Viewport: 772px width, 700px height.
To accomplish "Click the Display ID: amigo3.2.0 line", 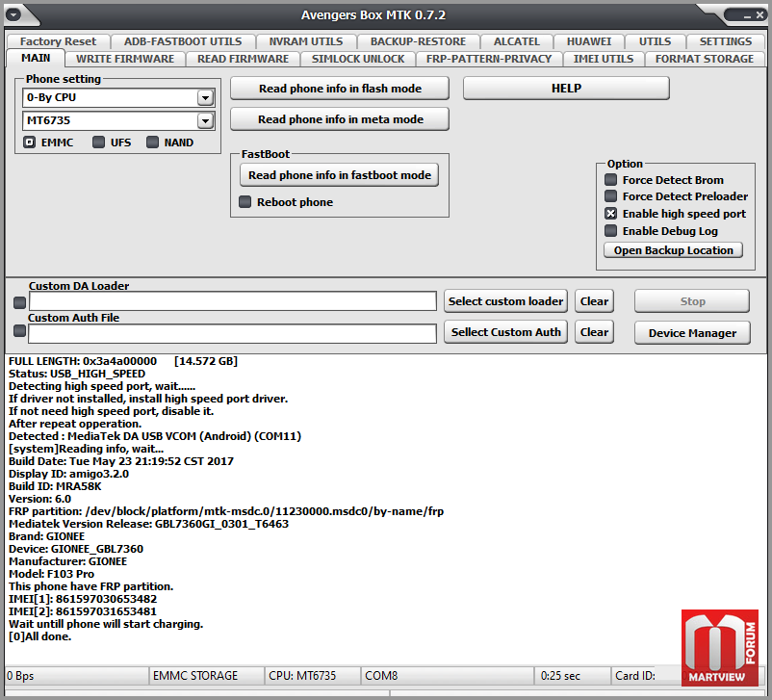I will (69, 474).
